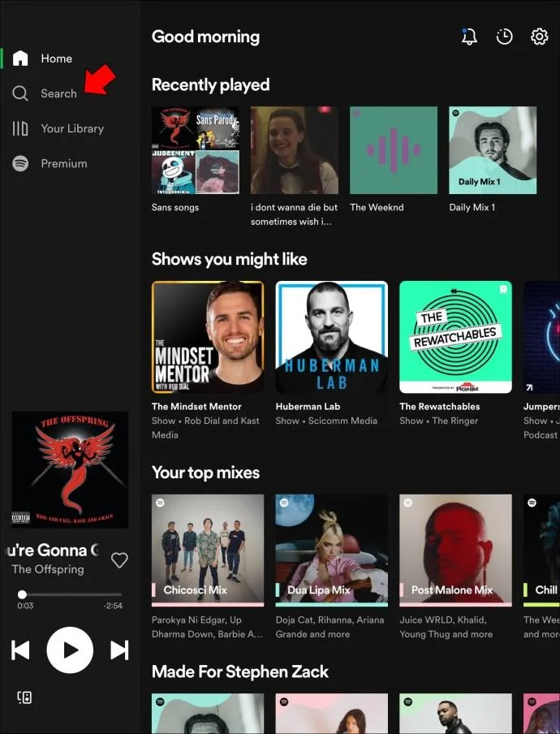Image resolution: width=560 pixels, height=734 pixels.
Task: Click 'The Rewatchables' title text
Action: (440, 406)
